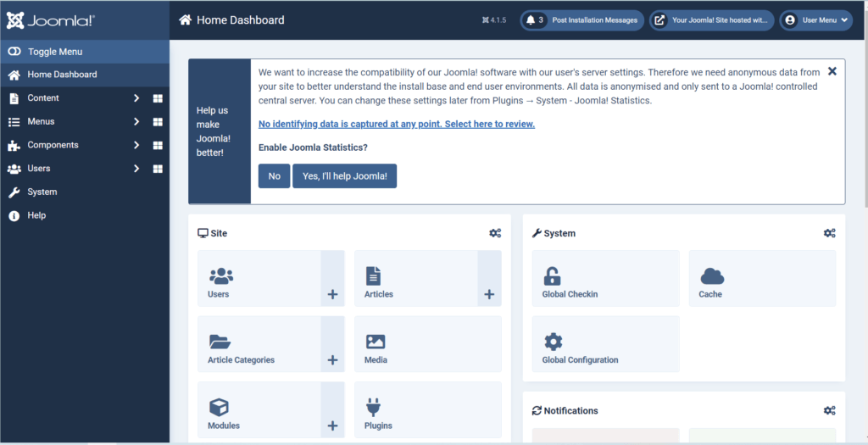
Task: Click the user avatar icon in header
Action: (x=790, y=20)
